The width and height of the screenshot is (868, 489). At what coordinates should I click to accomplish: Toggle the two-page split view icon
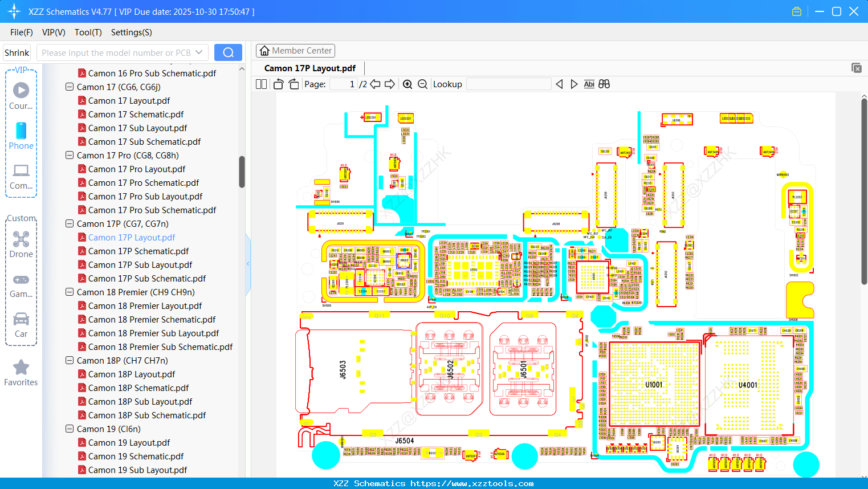(x=261, y=84)
